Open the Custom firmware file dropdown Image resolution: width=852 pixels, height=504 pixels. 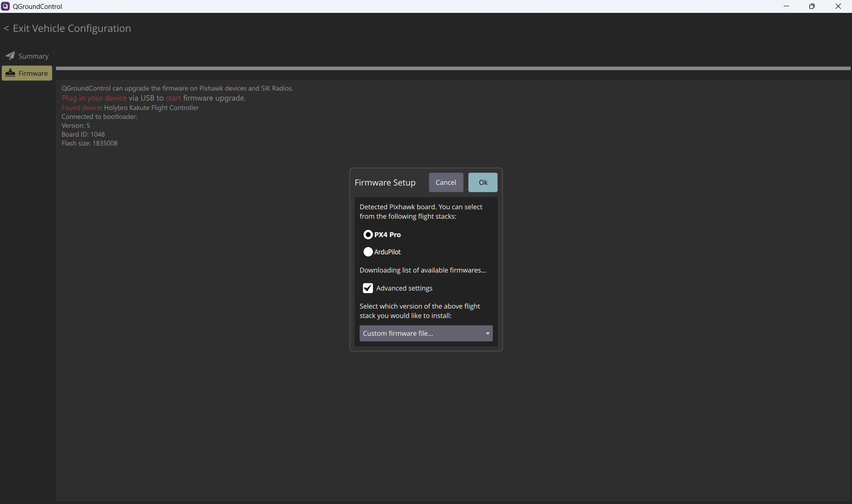click(x=426, y=333)
